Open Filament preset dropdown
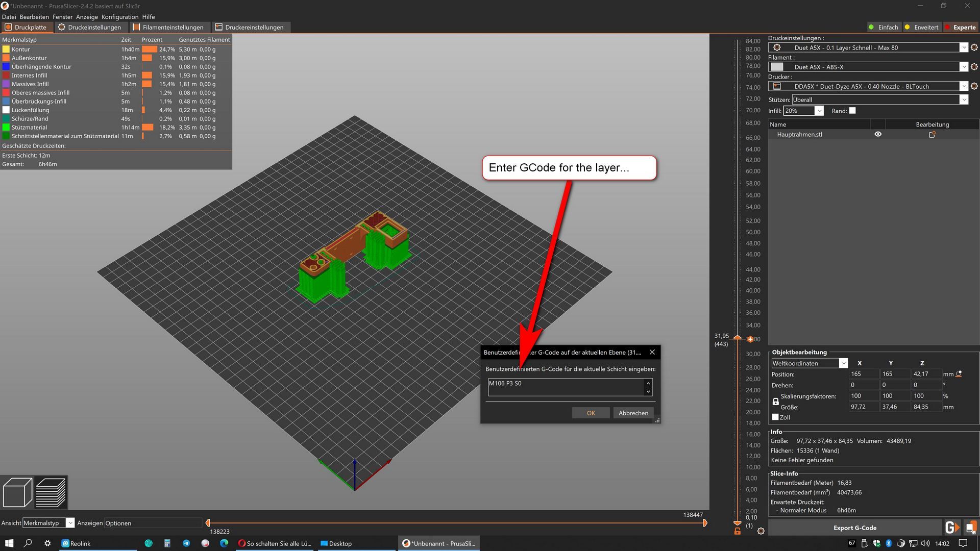Viewport: 980px width, 551px height. (x=964, y=67)
